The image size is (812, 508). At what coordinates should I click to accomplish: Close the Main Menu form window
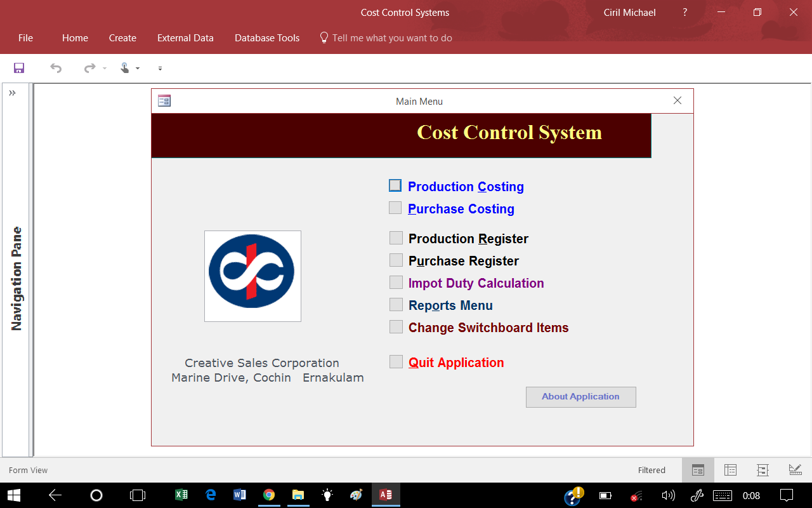[678, 100]
